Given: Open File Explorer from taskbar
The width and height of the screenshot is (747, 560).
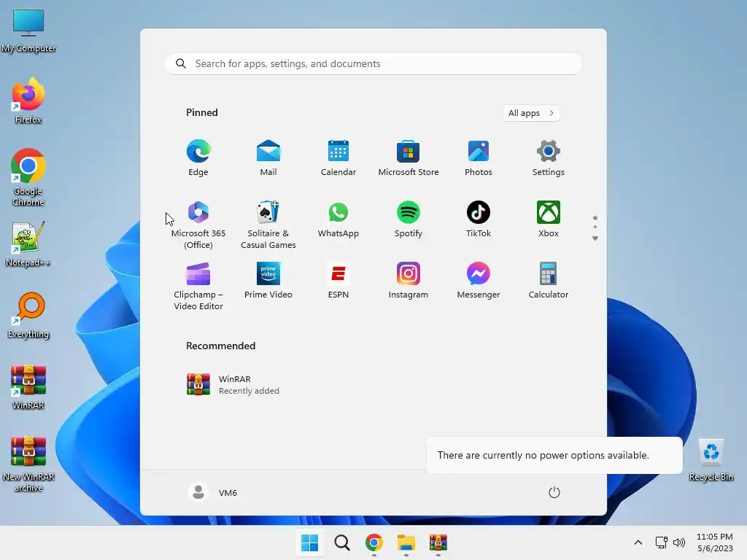Looking at the screenshot, I should 406,542.
